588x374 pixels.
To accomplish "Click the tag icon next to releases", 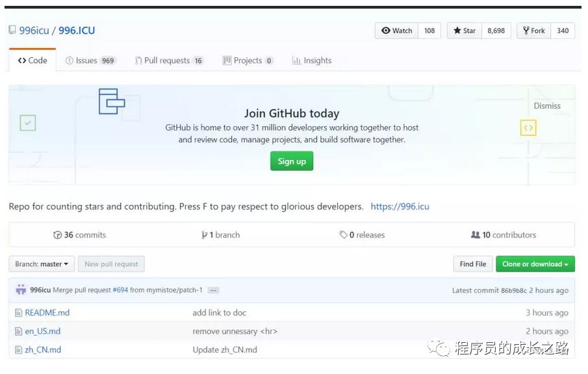I will click(343, 235).
